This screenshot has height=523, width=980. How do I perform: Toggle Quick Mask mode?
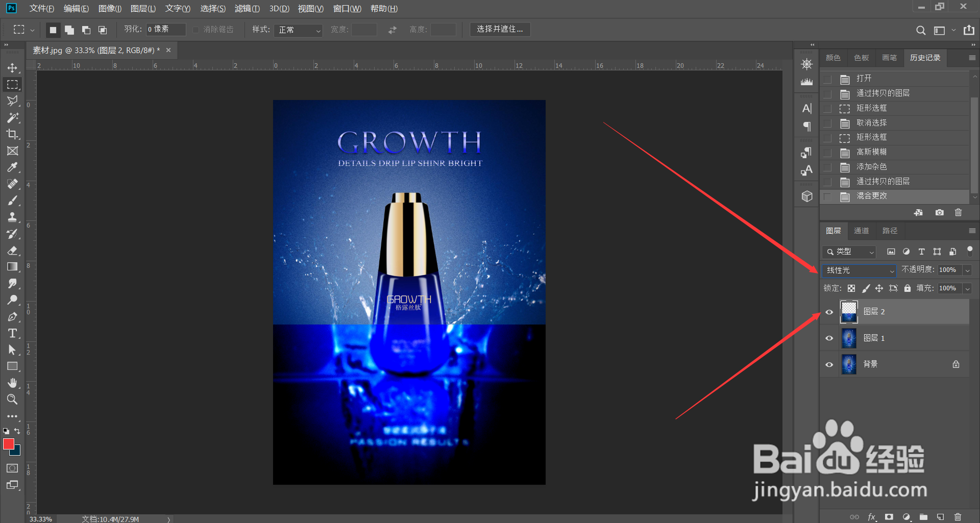(12, 468)
